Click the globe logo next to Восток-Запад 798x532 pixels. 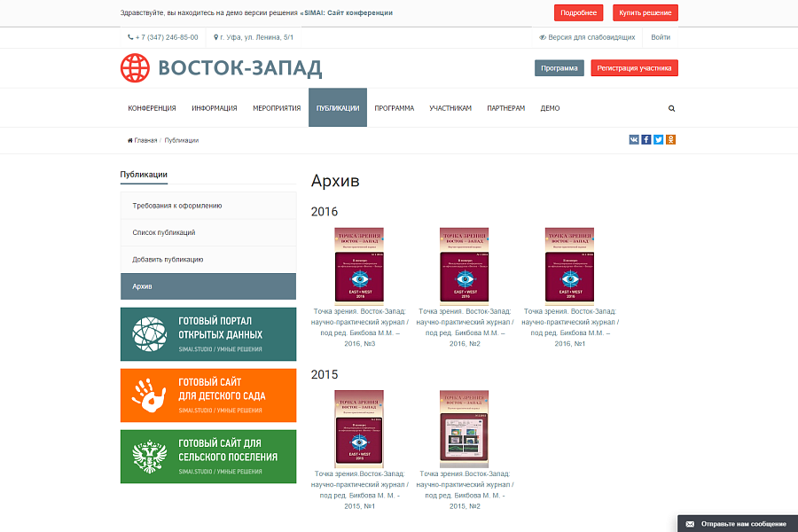[135, 66]
